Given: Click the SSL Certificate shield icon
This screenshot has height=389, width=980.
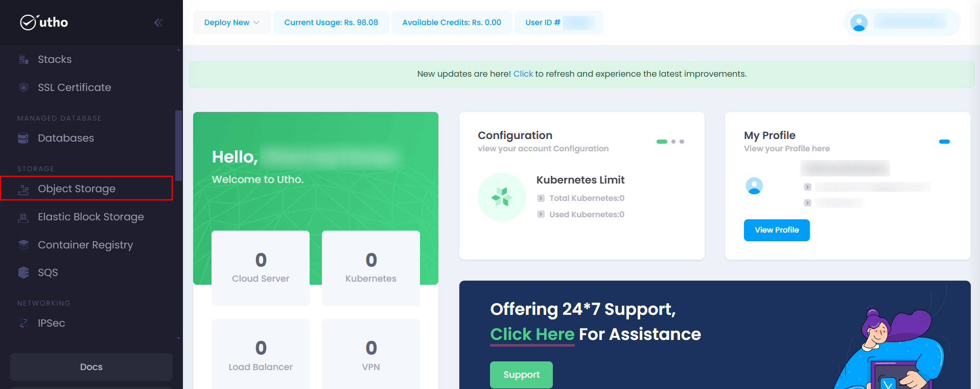Looking at the screenshot, I should pos(24,87).
